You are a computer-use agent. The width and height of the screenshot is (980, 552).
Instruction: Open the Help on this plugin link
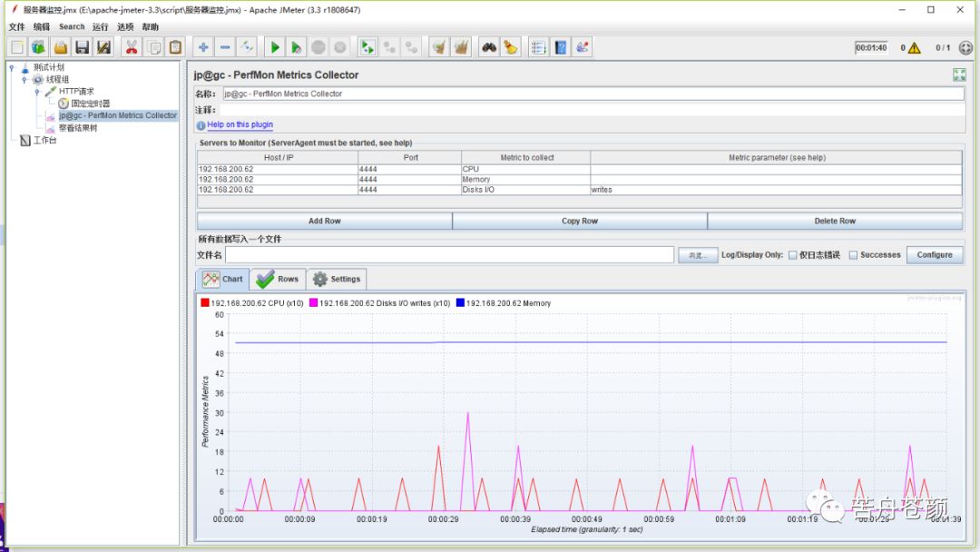point(240,125)
